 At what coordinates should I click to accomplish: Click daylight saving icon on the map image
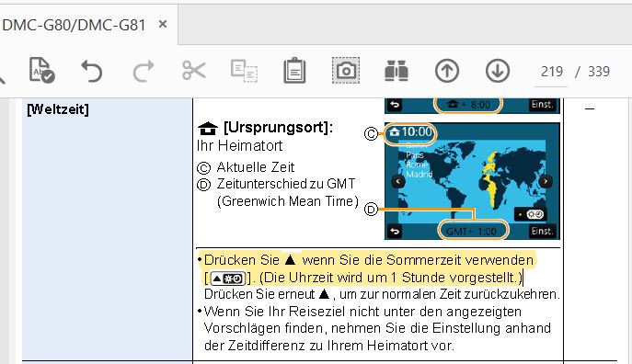coord(531,214)
